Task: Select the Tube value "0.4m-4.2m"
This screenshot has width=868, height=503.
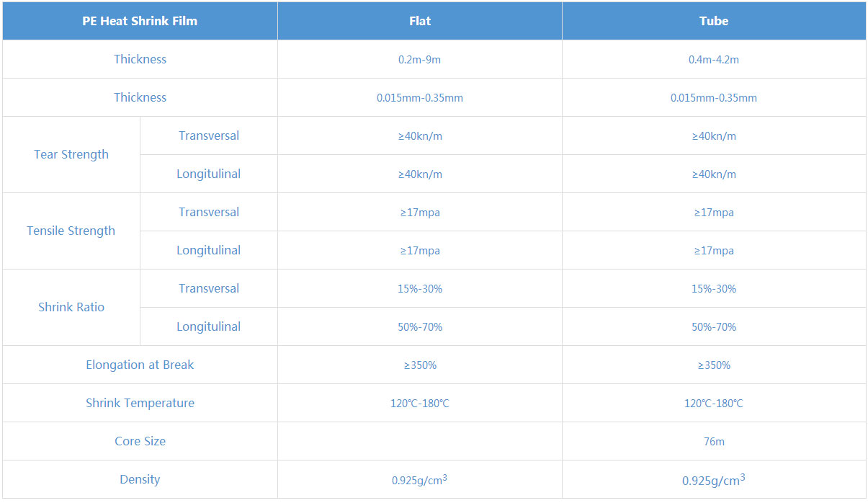Action: 714,60
